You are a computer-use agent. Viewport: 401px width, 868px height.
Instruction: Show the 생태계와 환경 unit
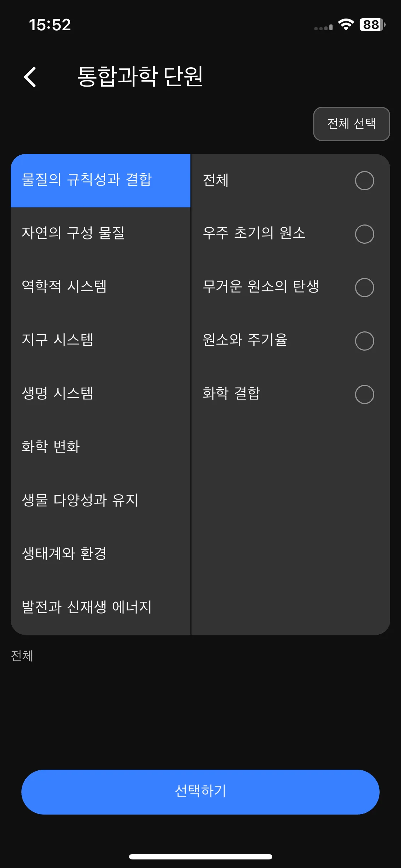(x=101, y=555)
